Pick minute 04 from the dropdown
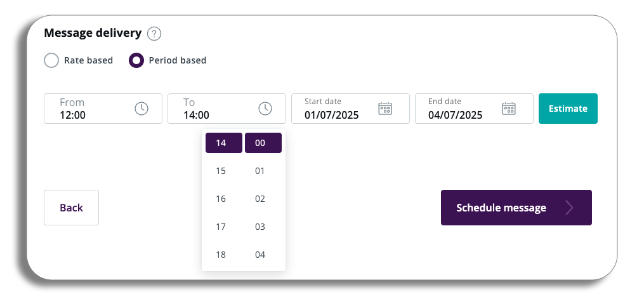This screenshot has width=644, height=306. (260, 255)
